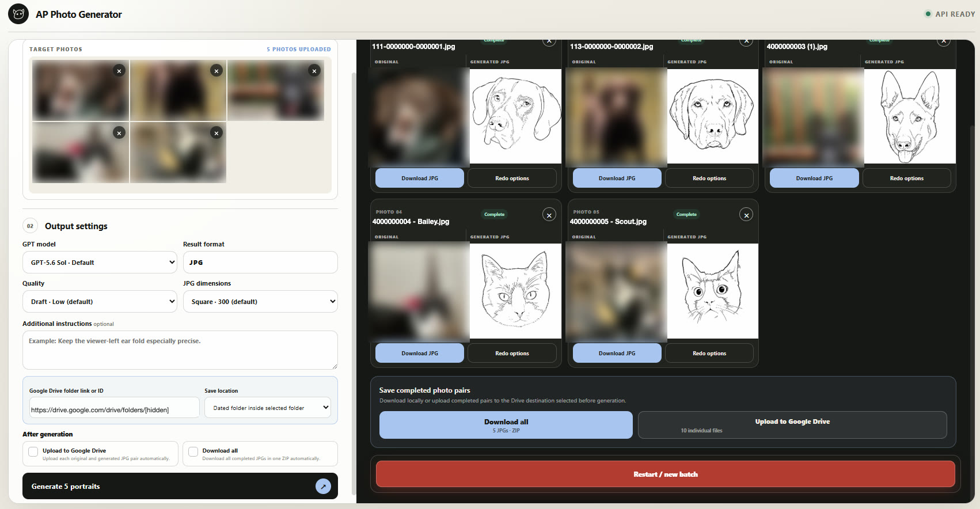
Task: Download JPG for Scout.jpg
Action: (x=617, y=354)
